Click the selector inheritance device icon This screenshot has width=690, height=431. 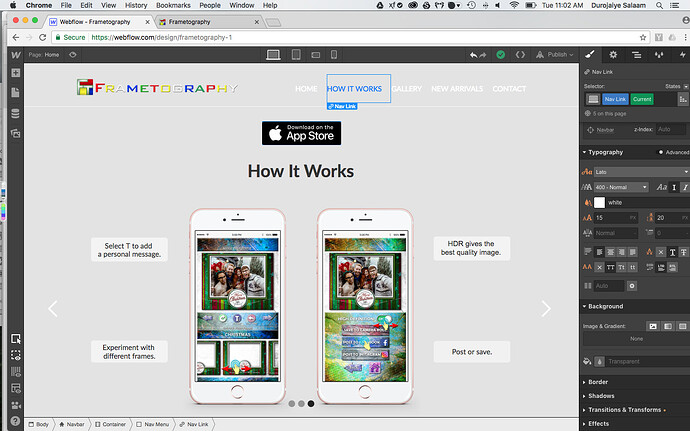point(593,99)
